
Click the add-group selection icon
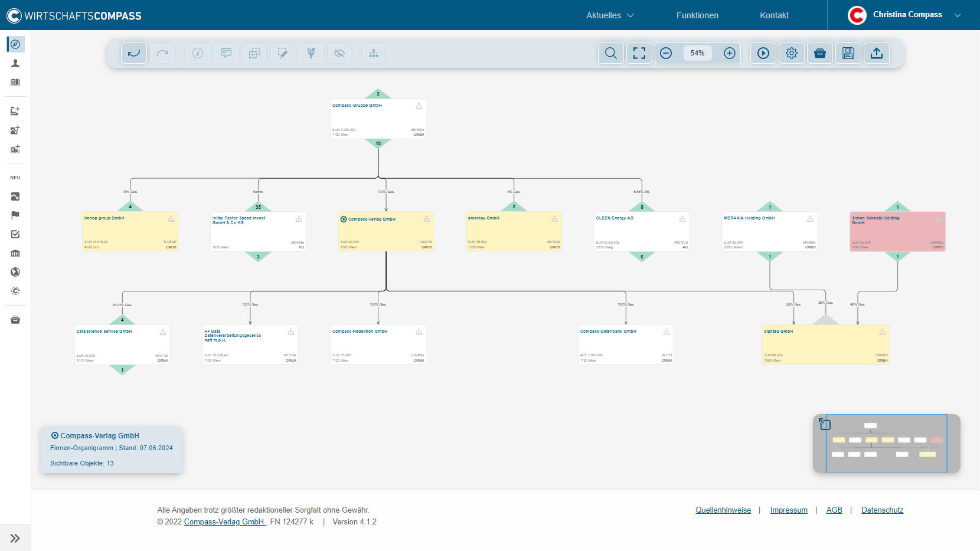[x=254, y=53]
